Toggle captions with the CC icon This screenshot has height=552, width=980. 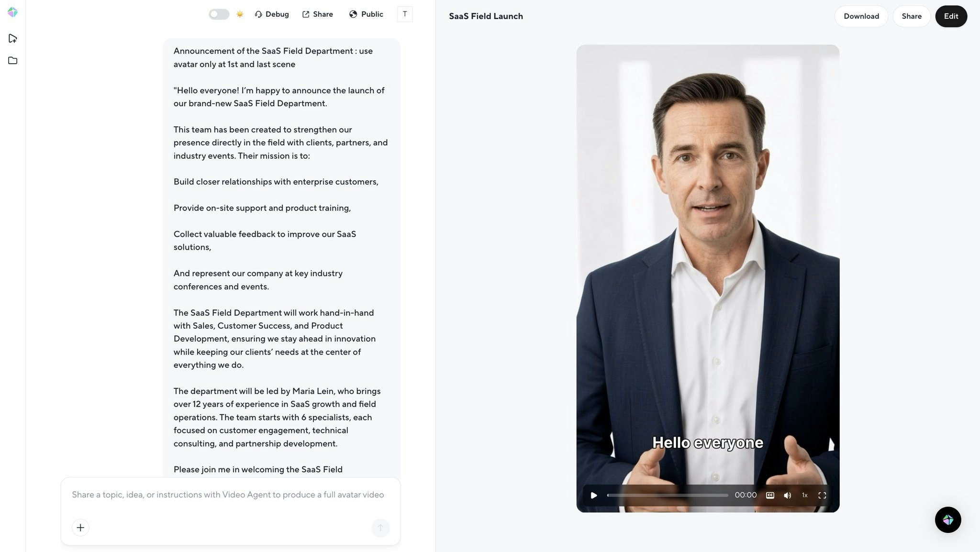coord(770,495)
